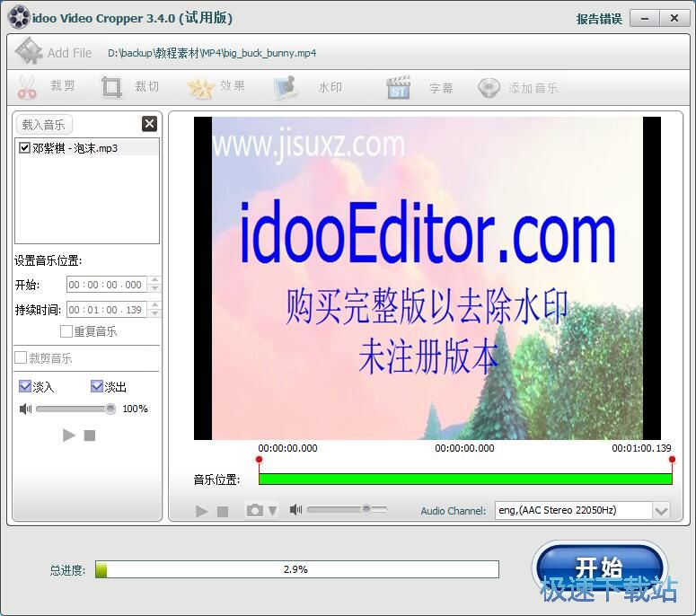Open the 添加音乐 add music tool
This screenshot has height=616, width=696.
pos(517,87)
